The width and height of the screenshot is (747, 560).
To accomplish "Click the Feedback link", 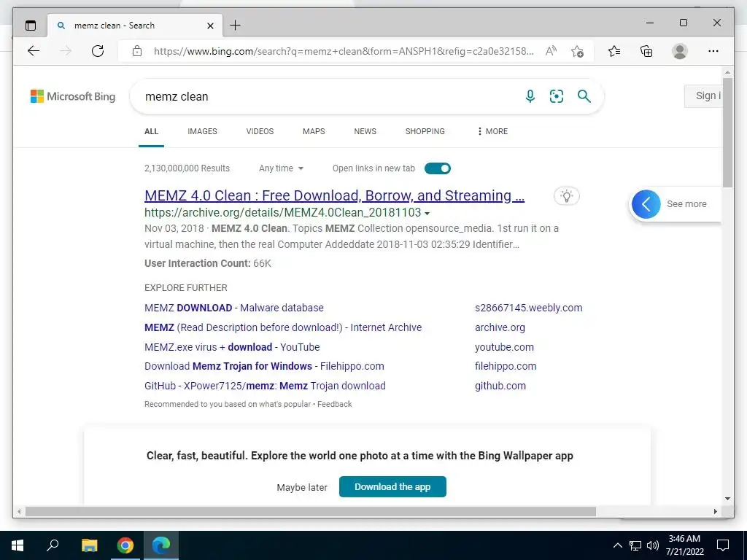I will click(x=334, y=404).
